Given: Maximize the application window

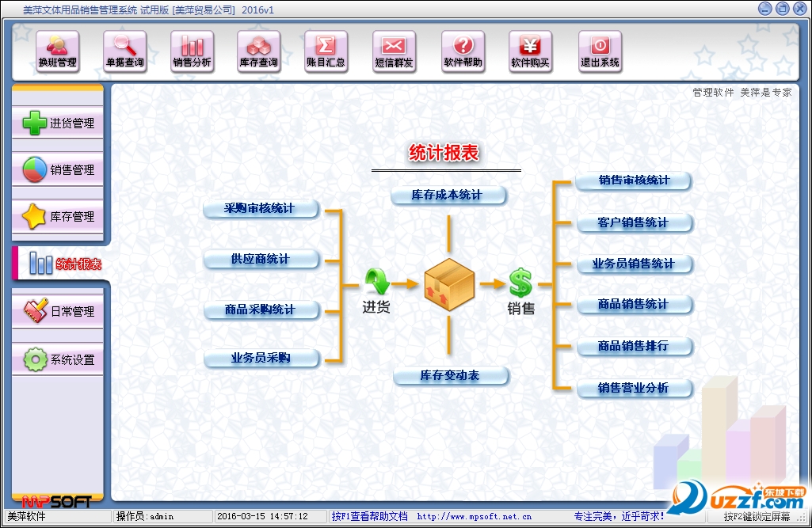Looking at the screenshot, I should tap(783, 9).
